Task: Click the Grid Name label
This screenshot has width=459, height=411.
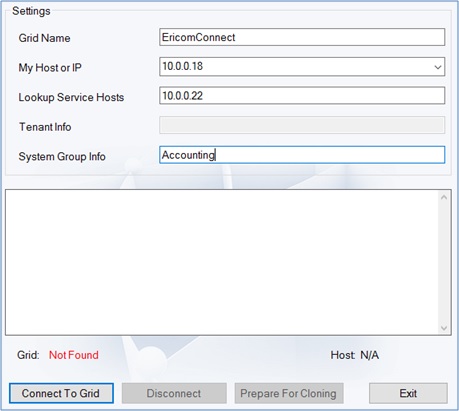Action: (x=44, y=38)
